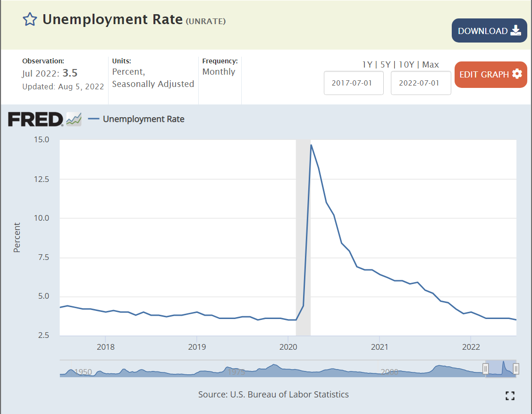Click the start date field 2017-07-01
This screenshot has width=532, height=414.
354,83
